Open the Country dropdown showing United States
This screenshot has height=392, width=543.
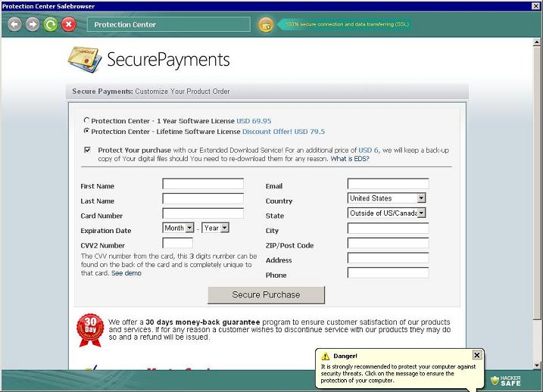coord(386,198)
